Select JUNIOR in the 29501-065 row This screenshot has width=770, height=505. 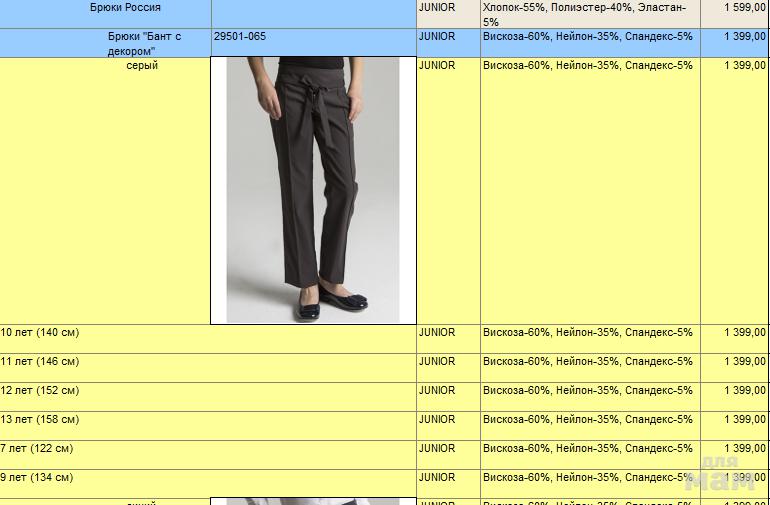(x=437, y=37)
